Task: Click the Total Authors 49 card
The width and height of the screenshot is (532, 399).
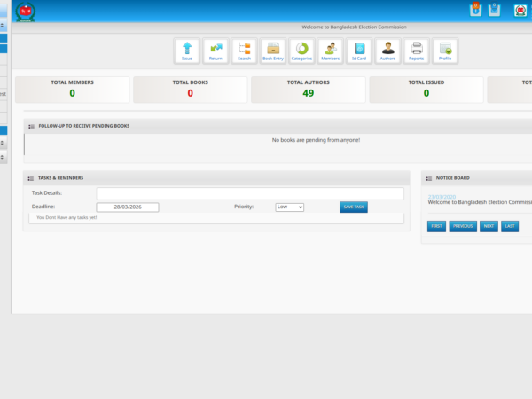Action: point(309,90)
